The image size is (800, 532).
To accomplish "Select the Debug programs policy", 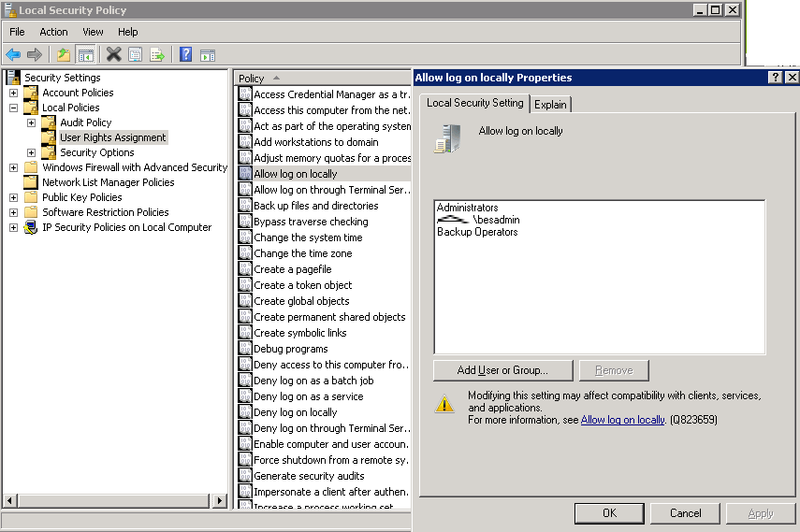I will point(290,349).
